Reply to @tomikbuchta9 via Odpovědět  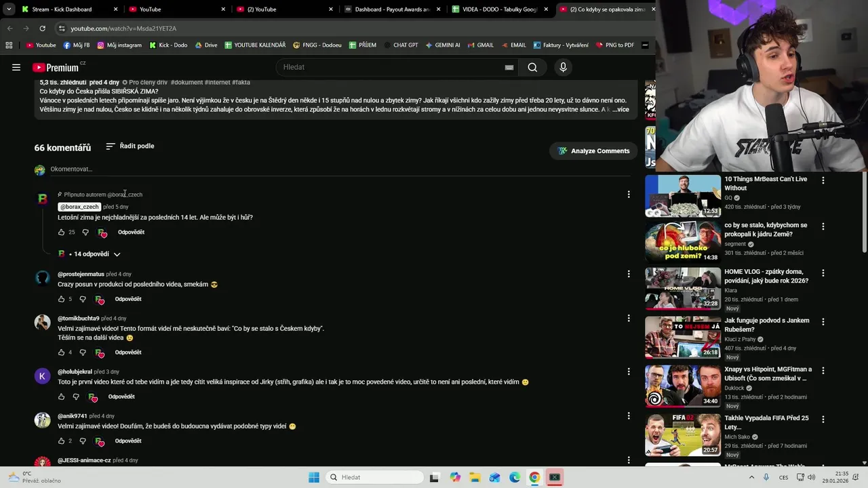click(x=128, y=352)
